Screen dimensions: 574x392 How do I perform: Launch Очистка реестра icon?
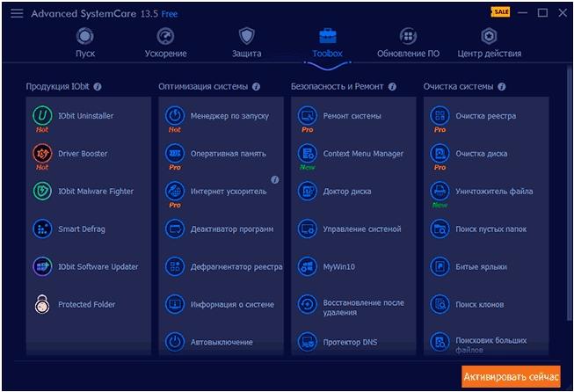click(440, 116)
